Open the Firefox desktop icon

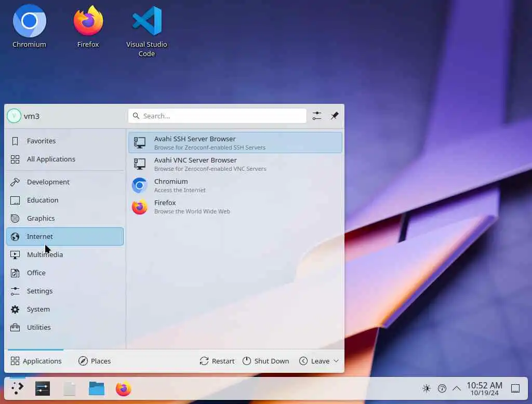(88, 26)
